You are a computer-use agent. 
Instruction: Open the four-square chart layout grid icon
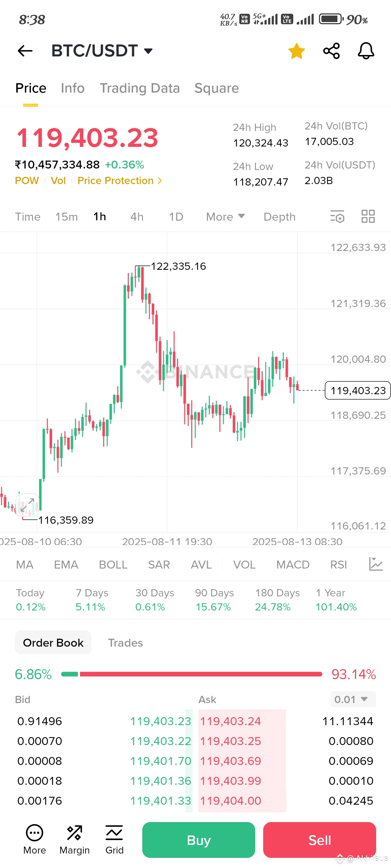tap(368, 217)
